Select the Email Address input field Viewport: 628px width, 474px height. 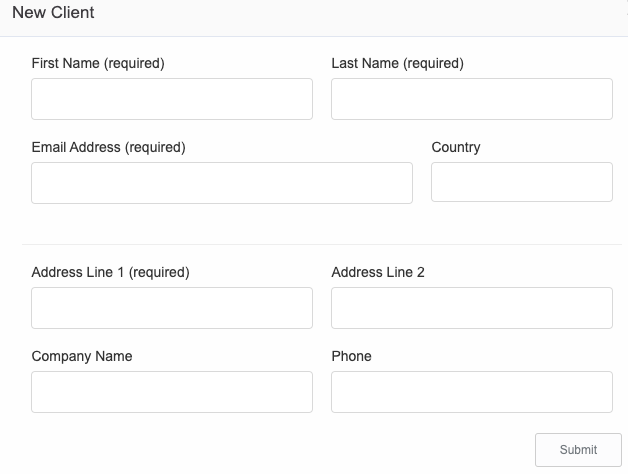pyautogui.click(x=222, y=183)
